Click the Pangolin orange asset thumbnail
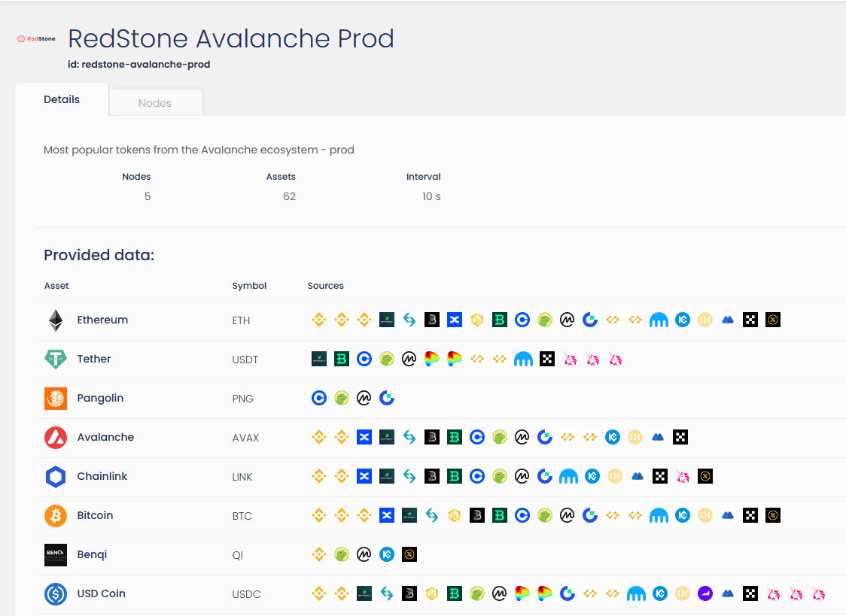Screen dimensions: 846x616 56,399
